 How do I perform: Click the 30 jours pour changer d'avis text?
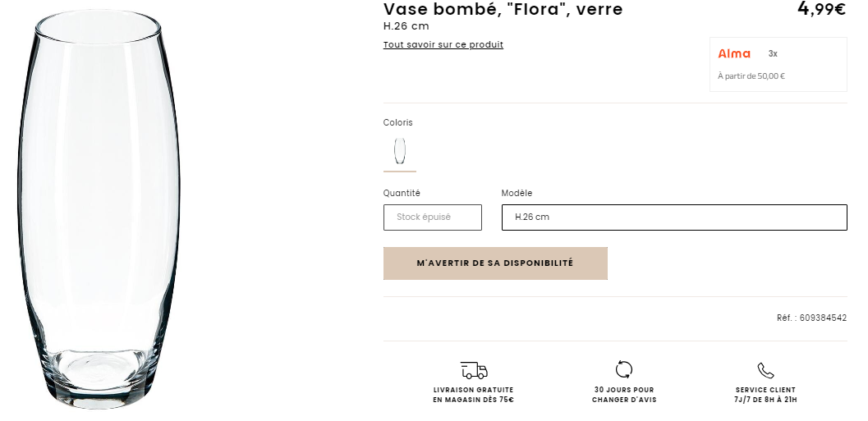point(624,395)
